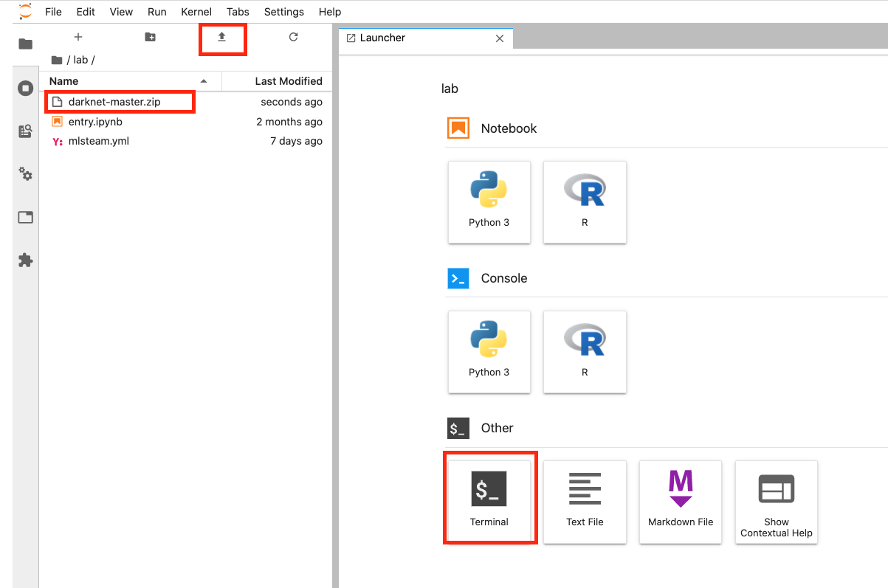Open the Run menu

coord(157,12)
